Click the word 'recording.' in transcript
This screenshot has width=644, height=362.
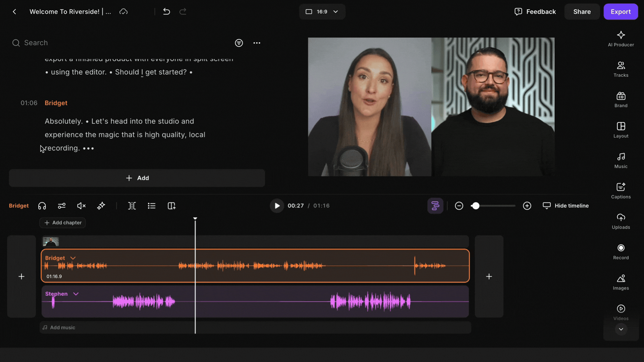(62, 148)
